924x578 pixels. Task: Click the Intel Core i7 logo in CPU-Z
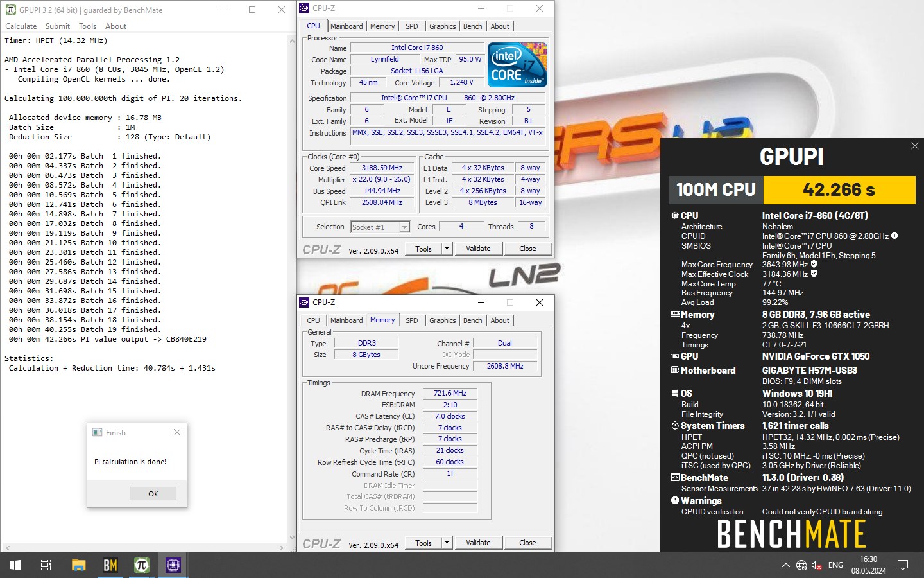click(x=517, y=64)
